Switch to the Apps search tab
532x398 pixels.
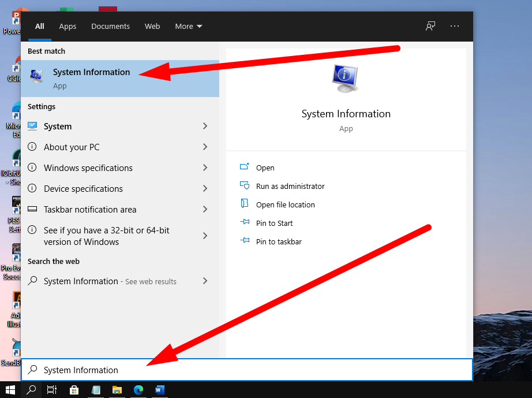point(68,26)
